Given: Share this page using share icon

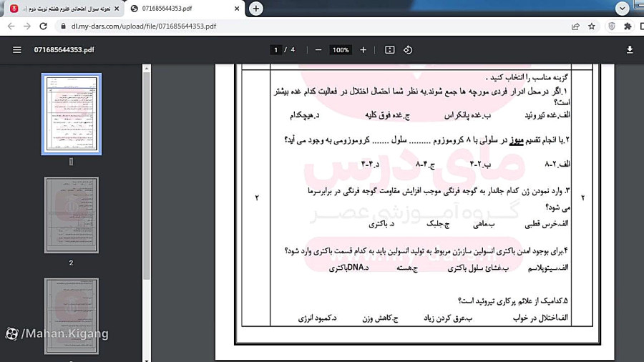Looking at the screenshot, I should point(575,26).
